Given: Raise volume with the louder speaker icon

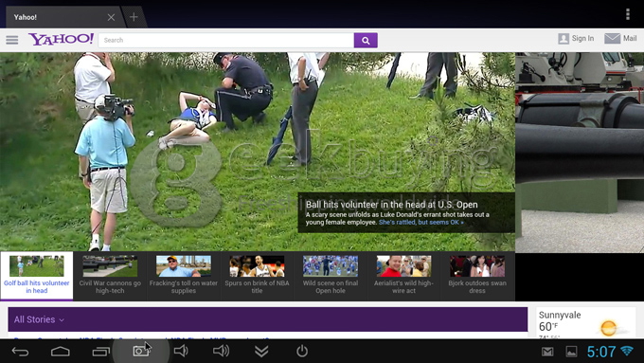Looking at the screenshot, I should point(221,351).
